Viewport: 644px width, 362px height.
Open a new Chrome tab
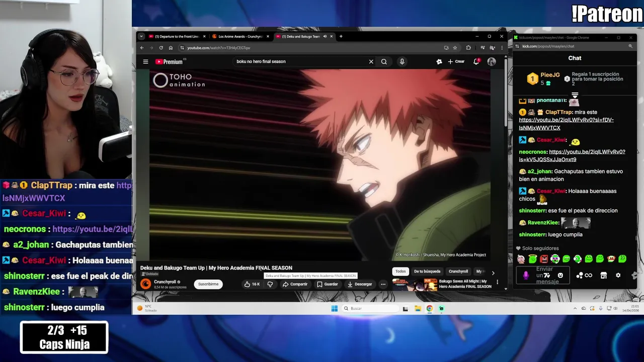click(341, 36)
